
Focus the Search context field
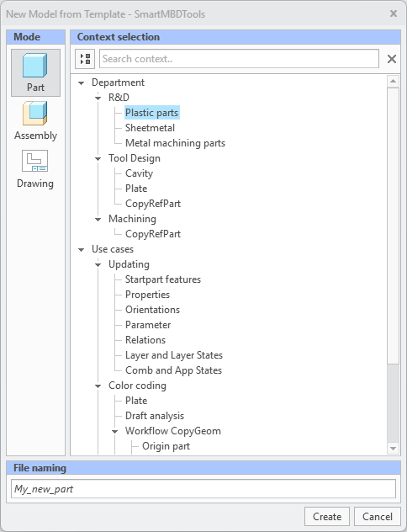pos(239,59)
